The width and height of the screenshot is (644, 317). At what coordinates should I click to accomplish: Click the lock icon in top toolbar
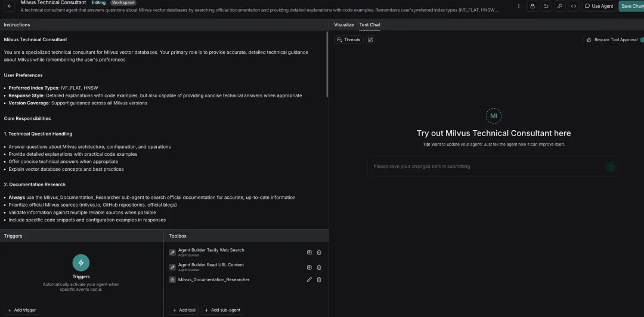(x=532, y=6)
